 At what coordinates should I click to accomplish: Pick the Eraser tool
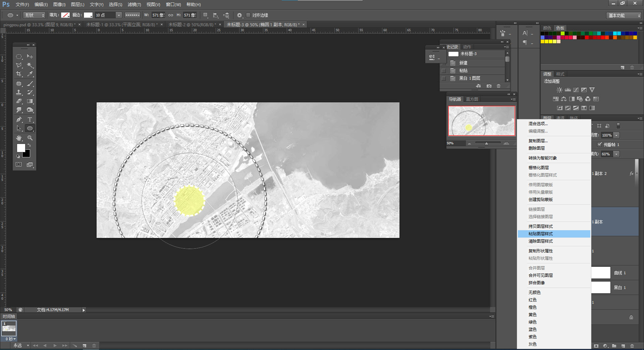click(19, 101)
